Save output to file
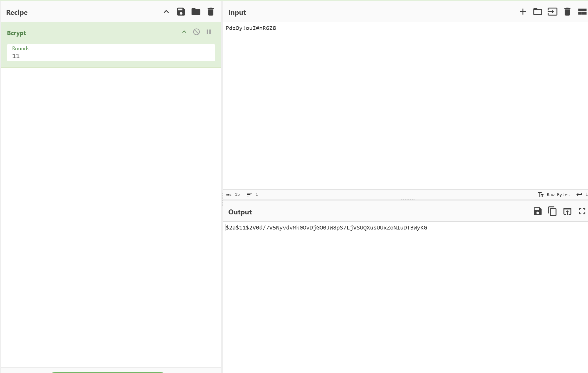This screenshot has height=373, width=588. 537,211
